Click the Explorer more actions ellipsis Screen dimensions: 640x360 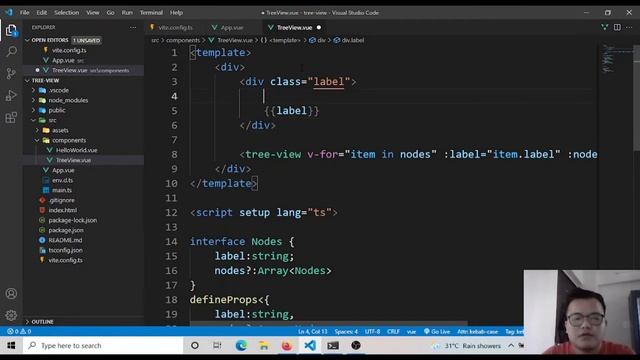click(x=133, y=27)
